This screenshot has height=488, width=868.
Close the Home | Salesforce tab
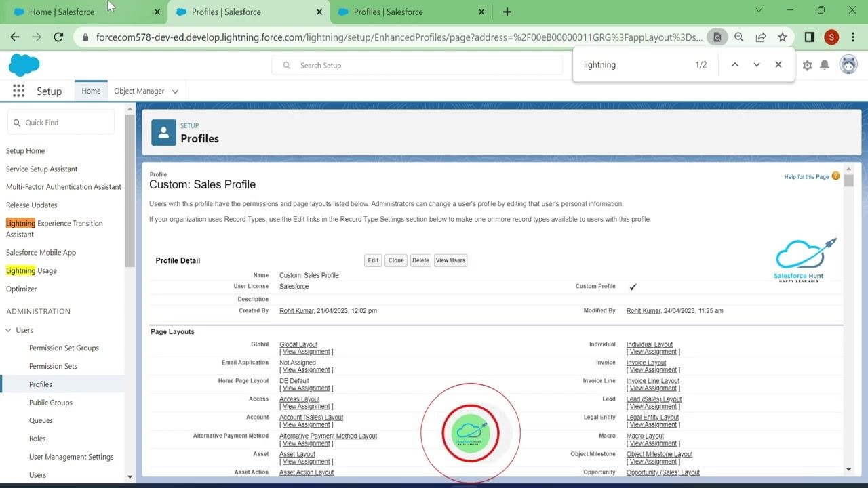157,12
